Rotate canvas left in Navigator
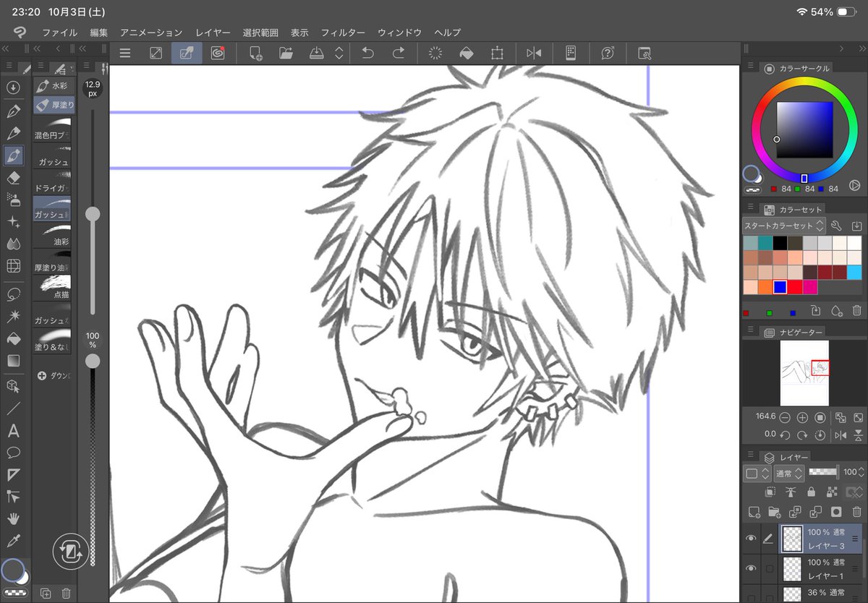868x603 pixels. 785,435
